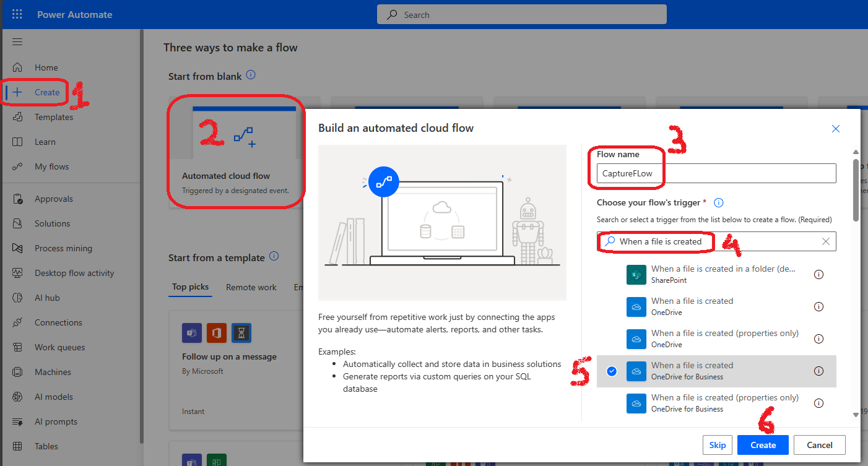The width and height of the screenshot is (868, 466).
Task: Uncheck the selected OneDrive for Business trigger checkmark
Action: pos(612,371)
